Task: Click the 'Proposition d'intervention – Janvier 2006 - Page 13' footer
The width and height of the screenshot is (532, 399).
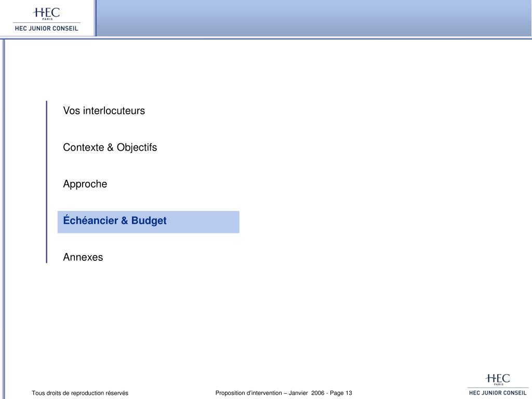Action: [x=284, y=393]
